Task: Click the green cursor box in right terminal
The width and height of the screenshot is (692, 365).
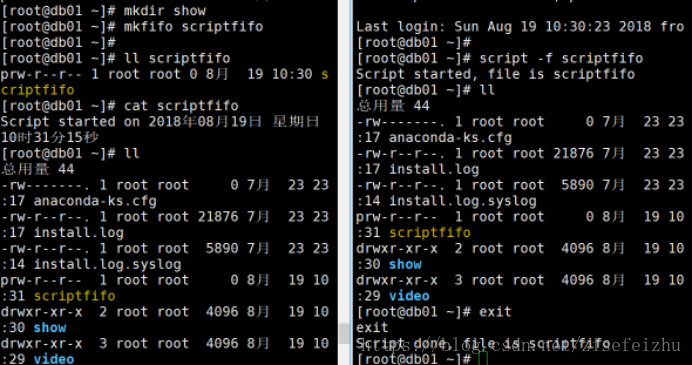Action: click(483, 358)
